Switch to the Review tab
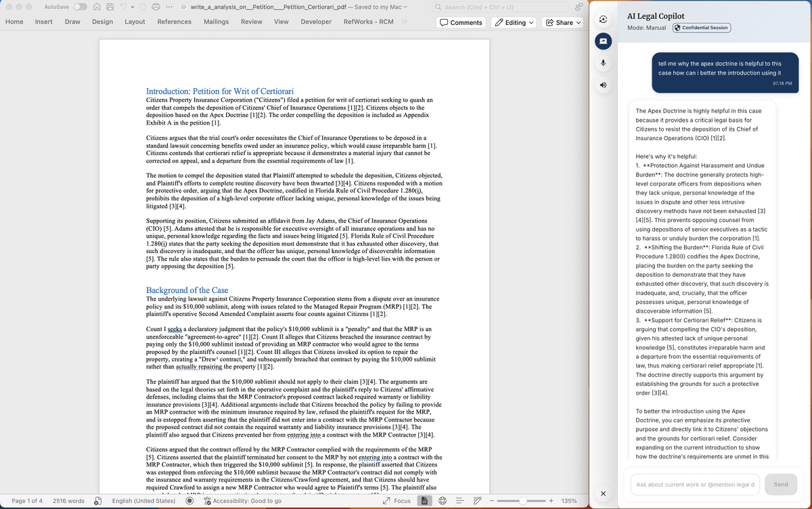812x509 pixels. coord(252,22)
